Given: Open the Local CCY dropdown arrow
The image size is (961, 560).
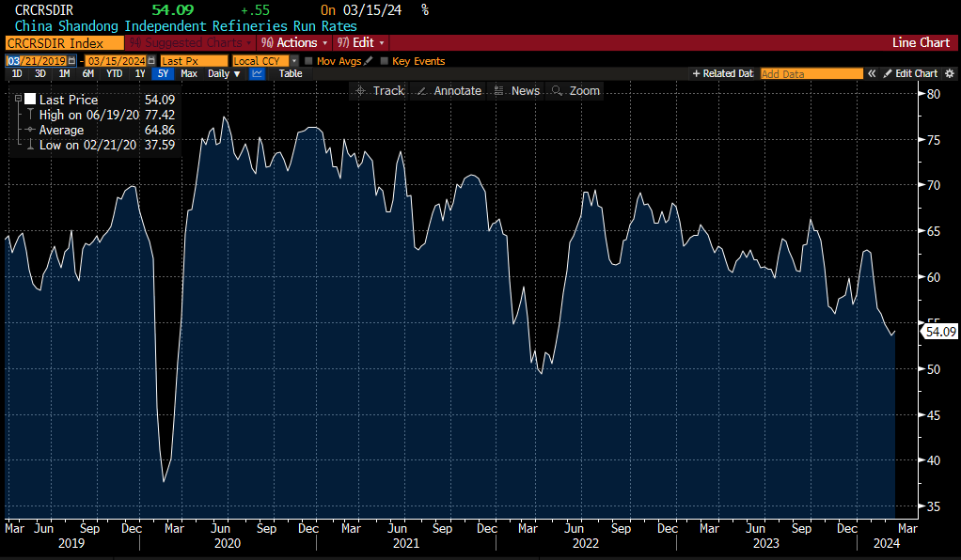Looking at the screenshot, I should pyautogui.click(x=294, y=61).
